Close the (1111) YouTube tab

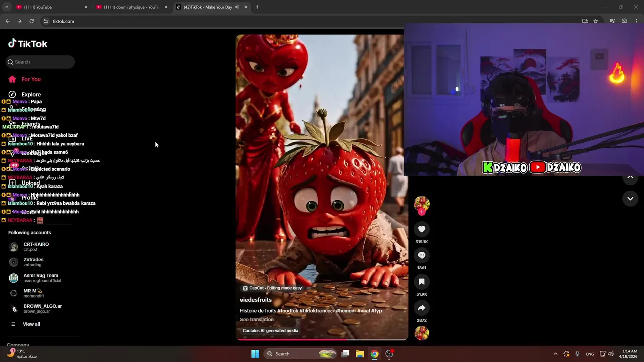coord(86,7)
